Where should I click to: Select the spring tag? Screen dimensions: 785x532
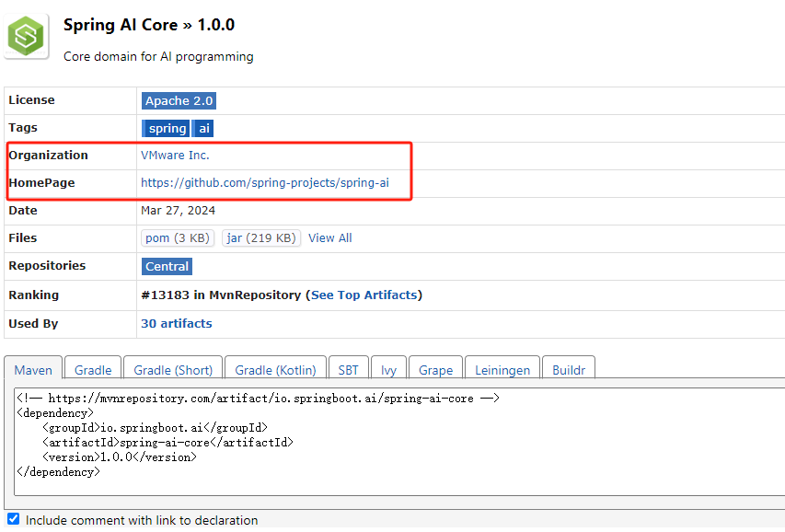(167, 128)
